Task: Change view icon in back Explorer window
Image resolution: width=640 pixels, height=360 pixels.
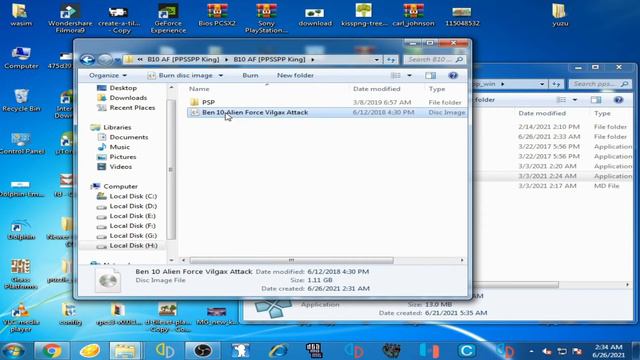Action: click(x=562, y=100)
